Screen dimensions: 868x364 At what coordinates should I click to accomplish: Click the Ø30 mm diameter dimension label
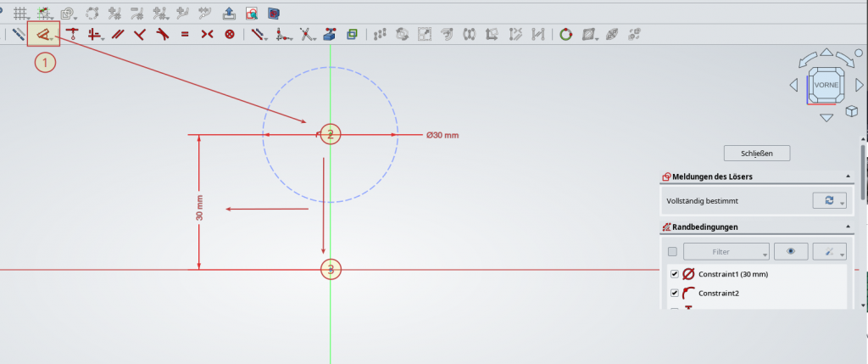pos(442,135)
